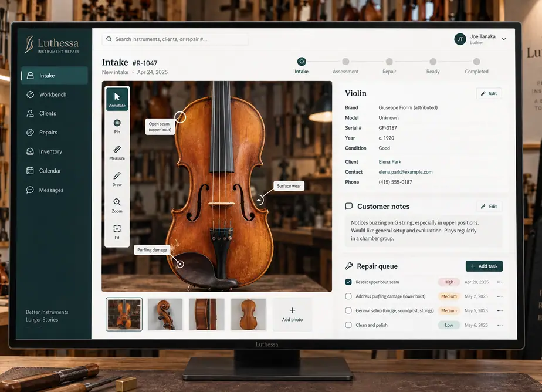The width and height of the screenshot is (542, 392).
Task: Open options for Reseat upper bout seam
Action: 500,282
